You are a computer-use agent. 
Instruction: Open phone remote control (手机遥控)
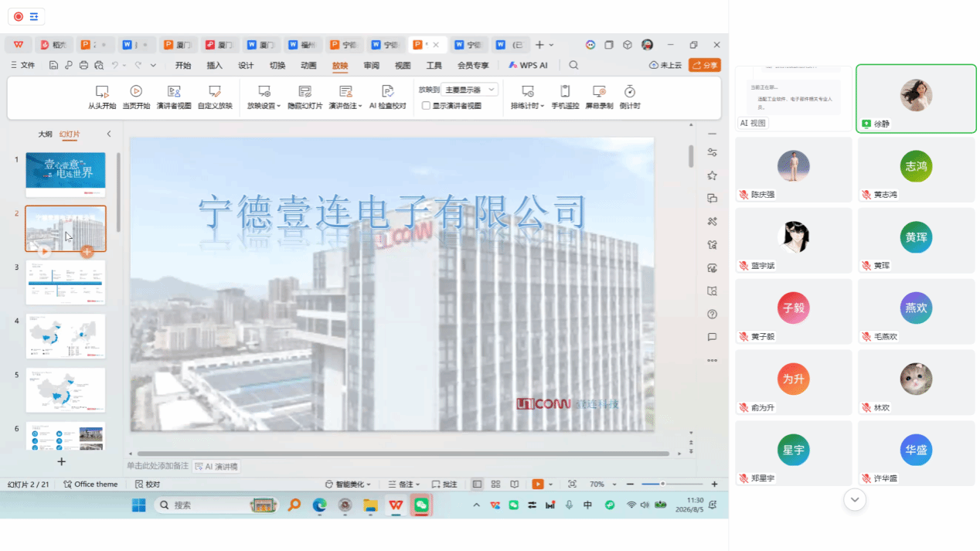coord(565,97)
